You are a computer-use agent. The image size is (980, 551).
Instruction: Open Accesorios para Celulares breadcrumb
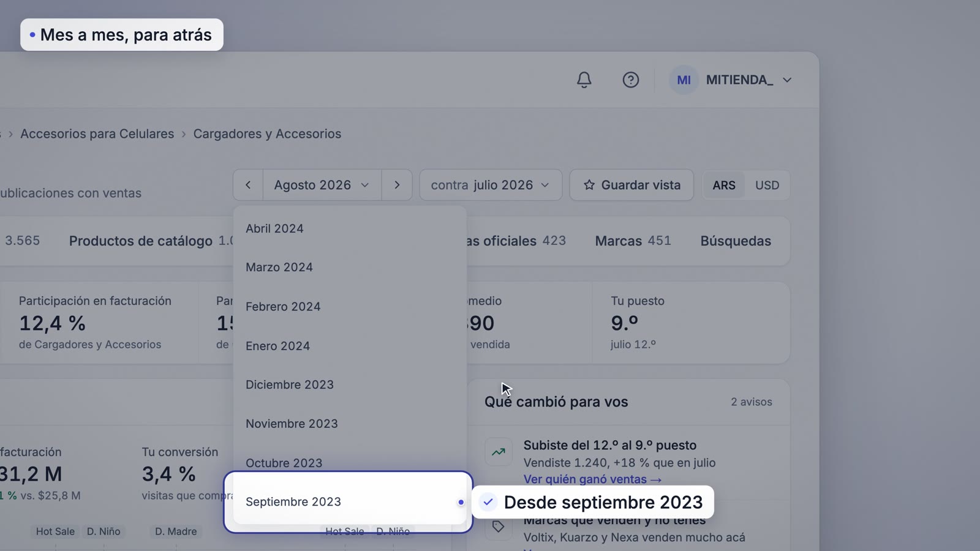(x=97, y=133)
